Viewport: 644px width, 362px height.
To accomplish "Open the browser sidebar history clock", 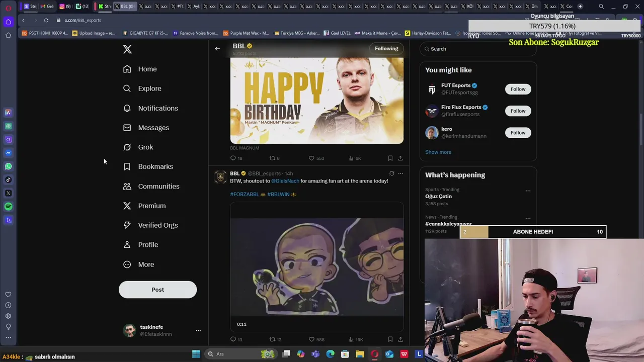I will tap(8, 305).
